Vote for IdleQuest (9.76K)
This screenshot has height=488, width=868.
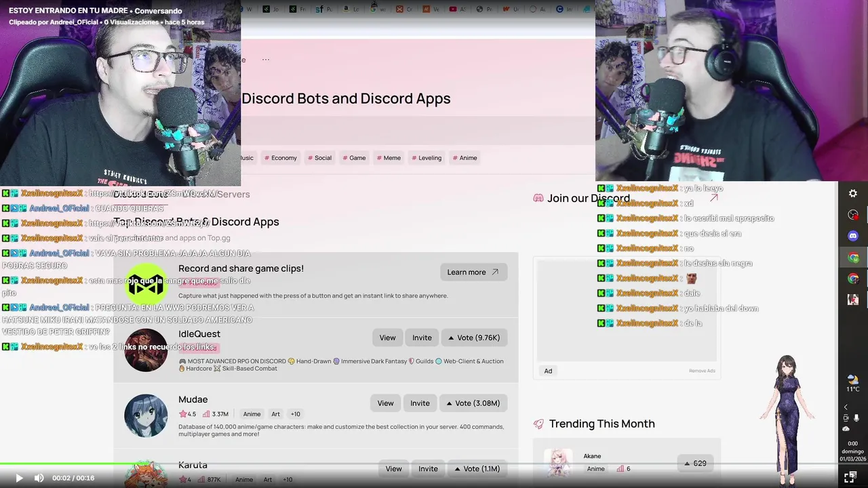(473, 338)
